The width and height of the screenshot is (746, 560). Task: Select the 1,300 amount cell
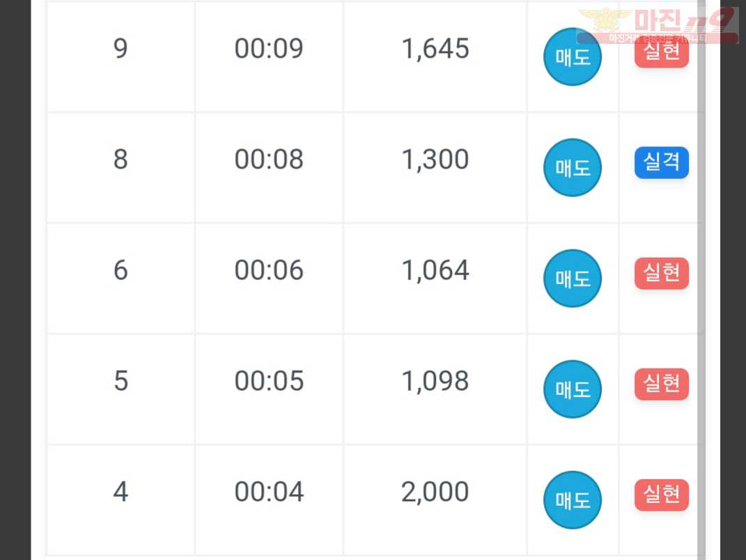pyautogui.click(x=435, y=167)
